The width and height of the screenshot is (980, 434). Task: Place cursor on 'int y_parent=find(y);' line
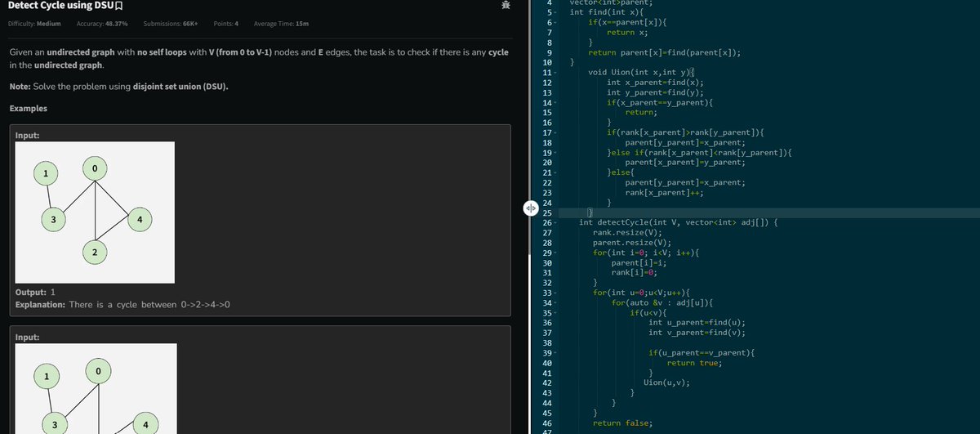pos(655,92)
